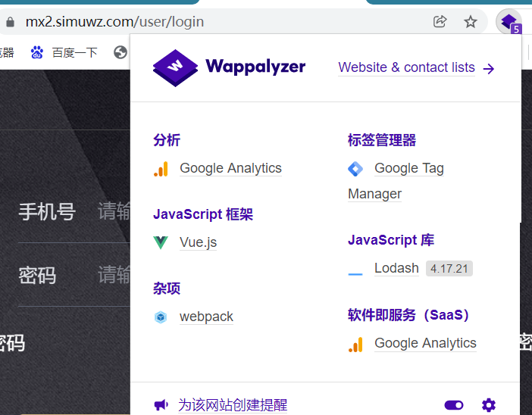This screenshot has height=415, width=532.
Task: Open the JavaScript 库 category heading
Action: [x=391, y=240]
